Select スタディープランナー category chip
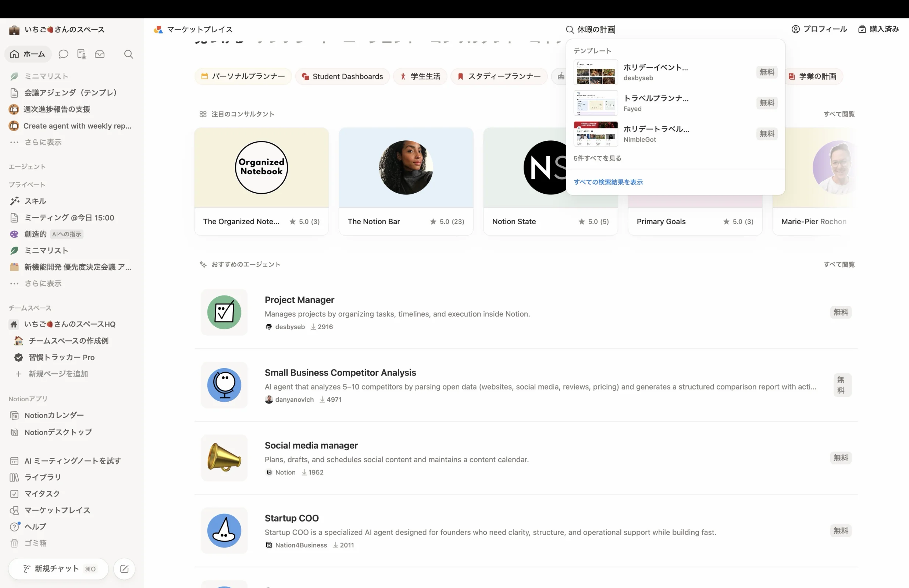This screenshot has width=909, height=588. (x=499, y=76)
